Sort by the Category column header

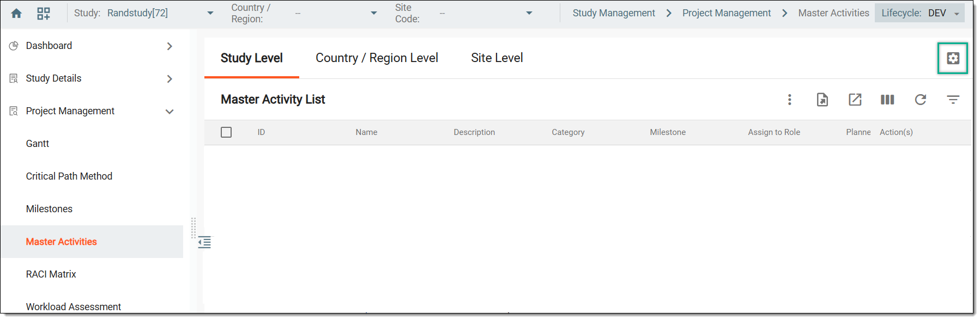568,132
